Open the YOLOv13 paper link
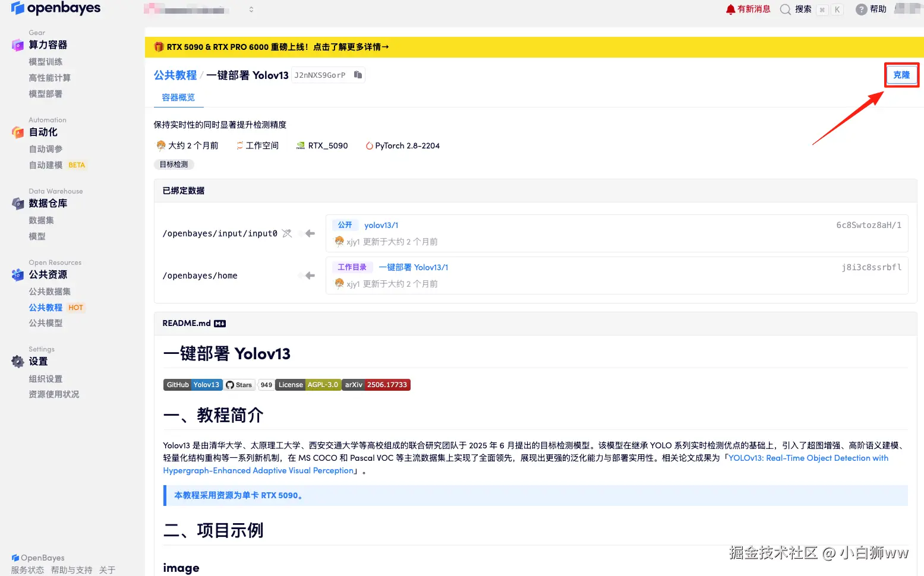This screenshot has width=924, height=576. click(526, 464)
